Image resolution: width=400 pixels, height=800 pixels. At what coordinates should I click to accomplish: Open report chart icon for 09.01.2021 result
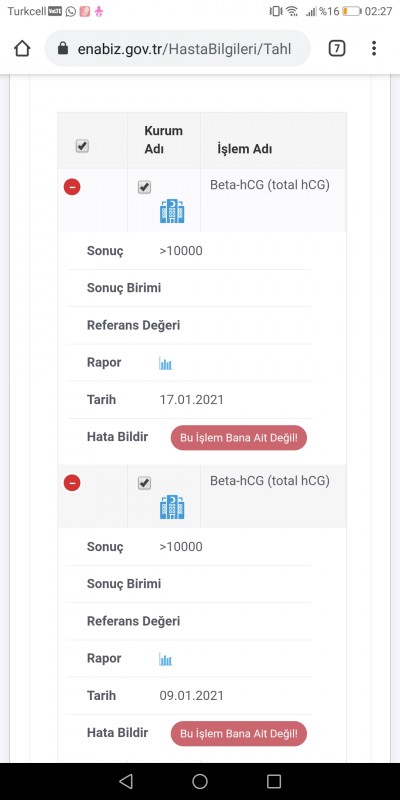pos(165,659)
